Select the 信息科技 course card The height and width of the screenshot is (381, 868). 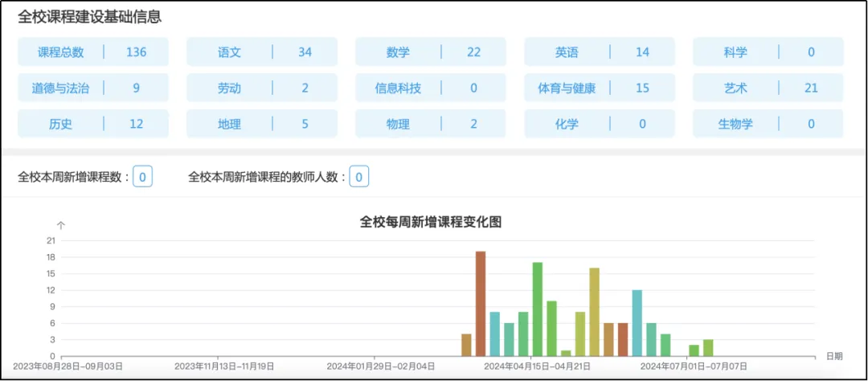431,88
